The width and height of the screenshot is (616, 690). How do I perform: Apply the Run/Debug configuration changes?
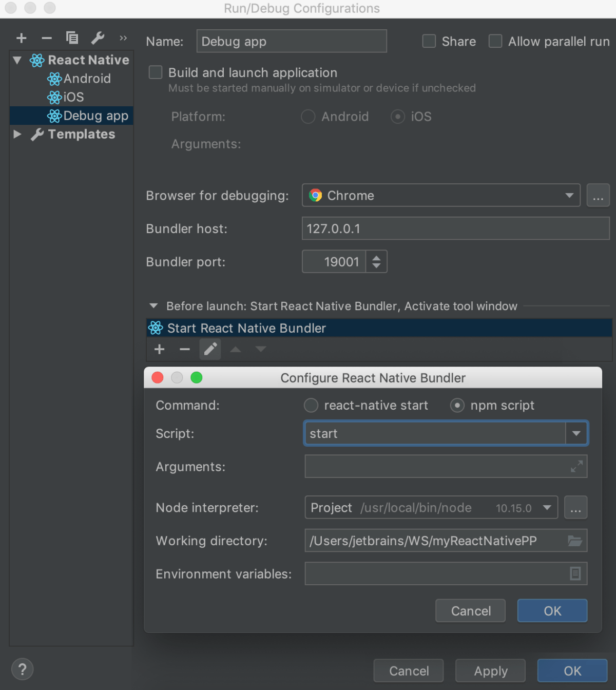coord(491,670)
